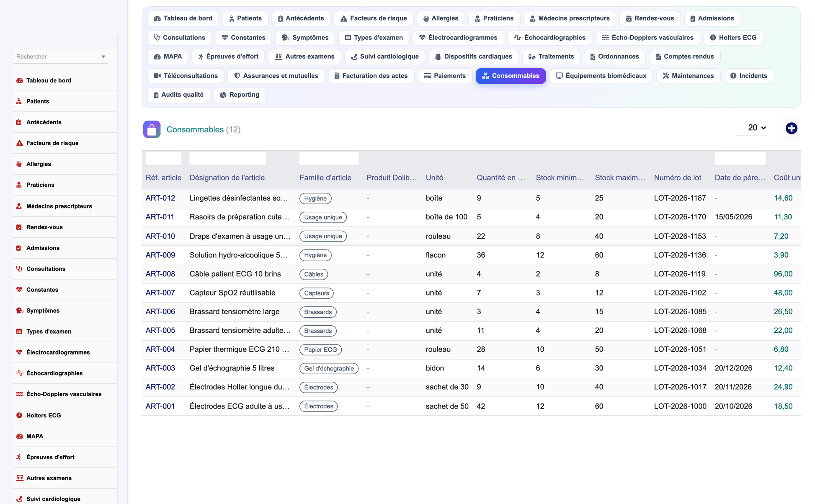Open the Audits qualité tab
The height and width of the screenshot is (504, 815).
click(178, 95)
